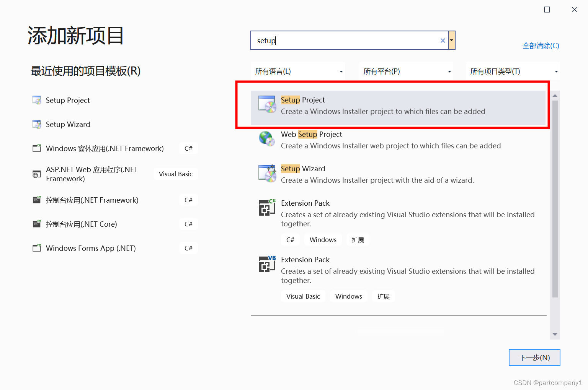Select the Extension Pack title tagged C#

pyautogui.click(x=305, y=203)
